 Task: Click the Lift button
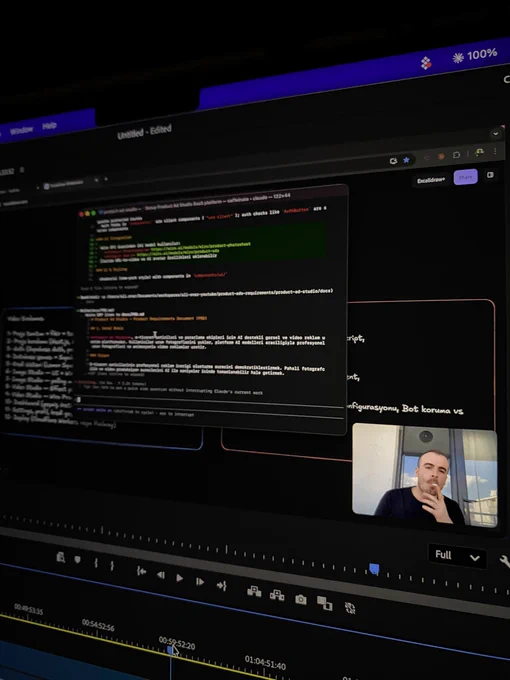(x=254, y=591)
